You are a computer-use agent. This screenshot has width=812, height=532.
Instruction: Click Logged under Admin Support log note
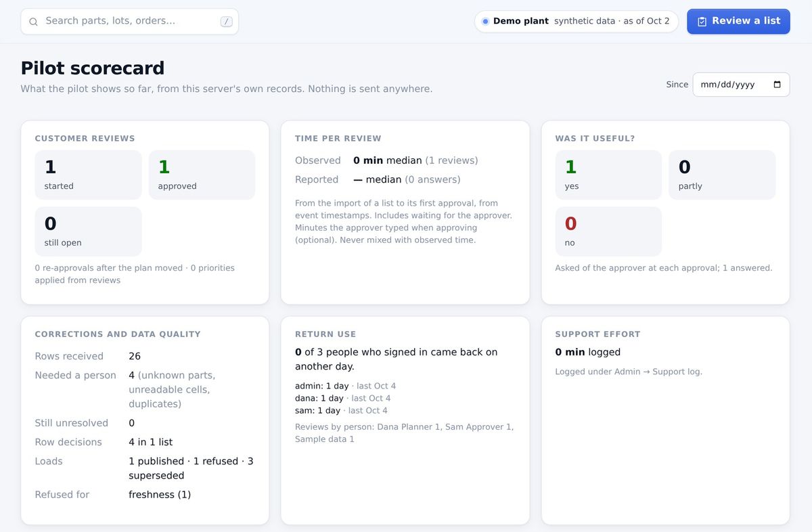[629, 372]
